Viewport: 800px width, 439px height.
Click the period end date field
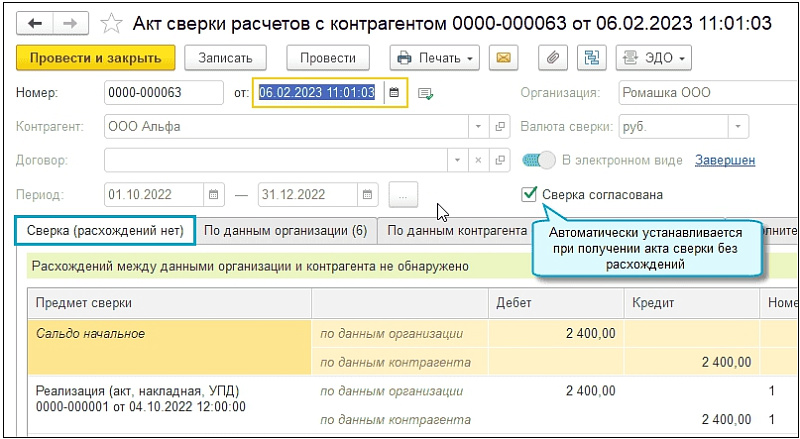[308, 194]
